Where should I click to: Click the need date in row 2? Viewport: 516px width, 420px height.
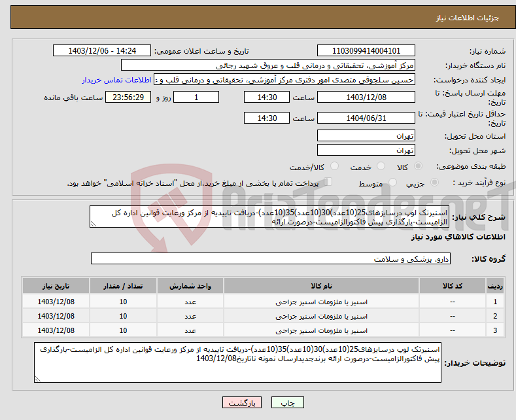click(56, 316)
